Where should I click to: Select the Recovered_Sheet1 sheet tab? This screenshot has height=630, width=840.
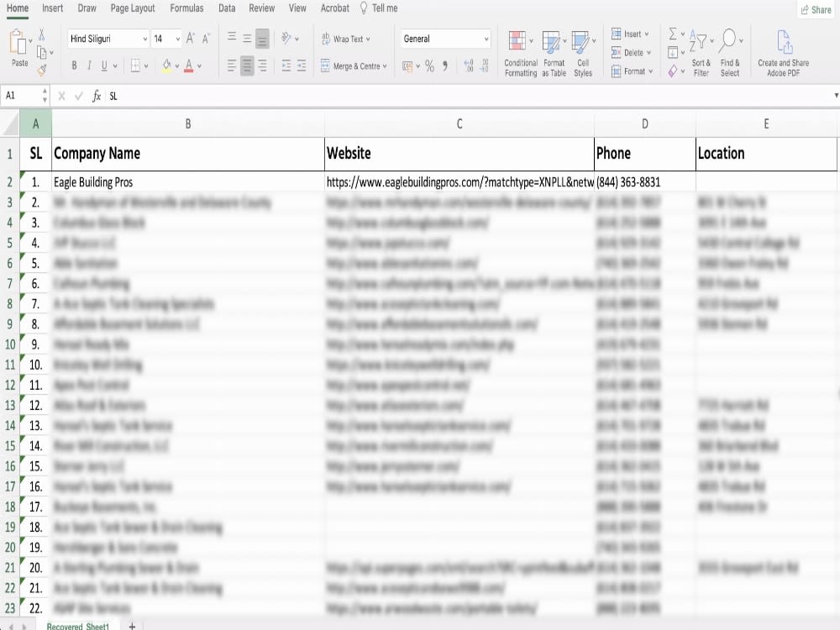click(x=78, y=626)
